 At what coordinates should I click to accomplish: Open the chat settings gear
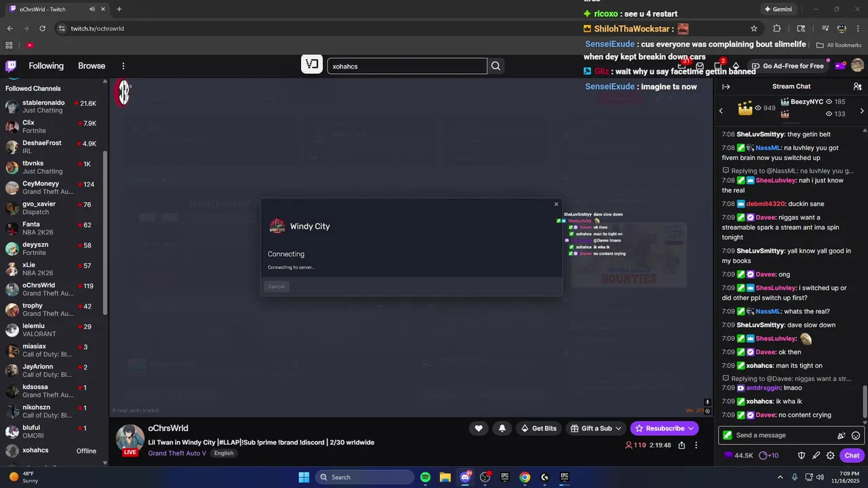pyautogui.click(x=830, y=455)
